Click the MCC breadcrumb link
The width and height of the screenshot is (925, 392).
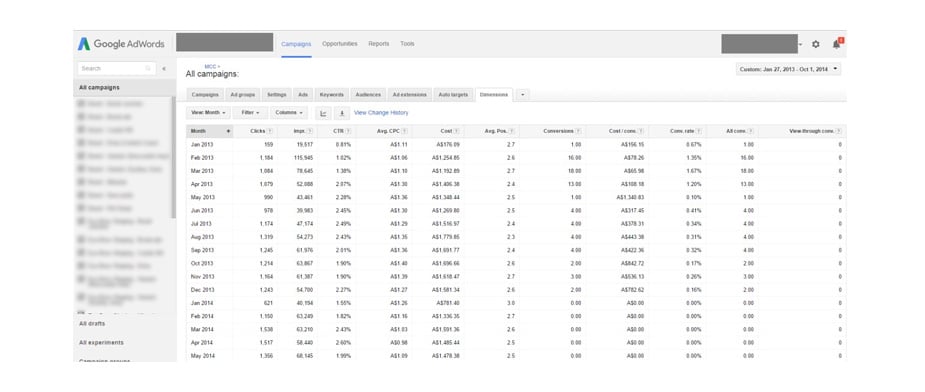pyautogui.click(x=212, y=67)
